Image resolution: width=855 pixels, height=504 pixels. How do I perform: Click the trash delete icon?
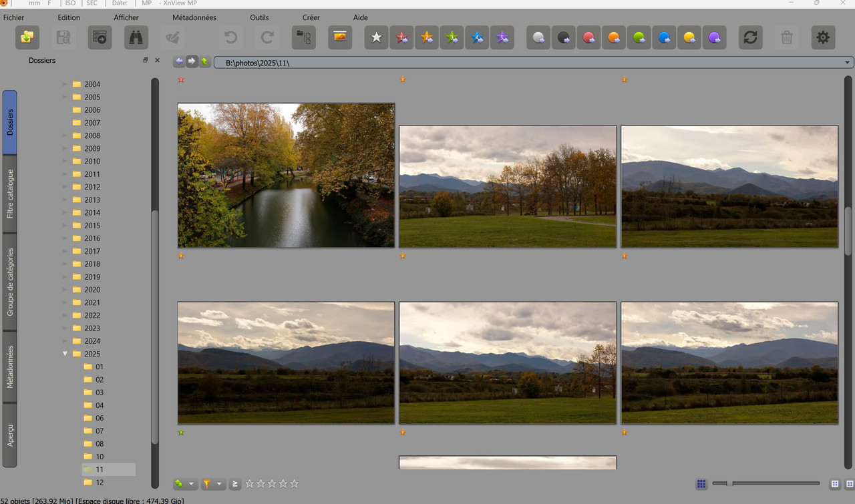787,37
